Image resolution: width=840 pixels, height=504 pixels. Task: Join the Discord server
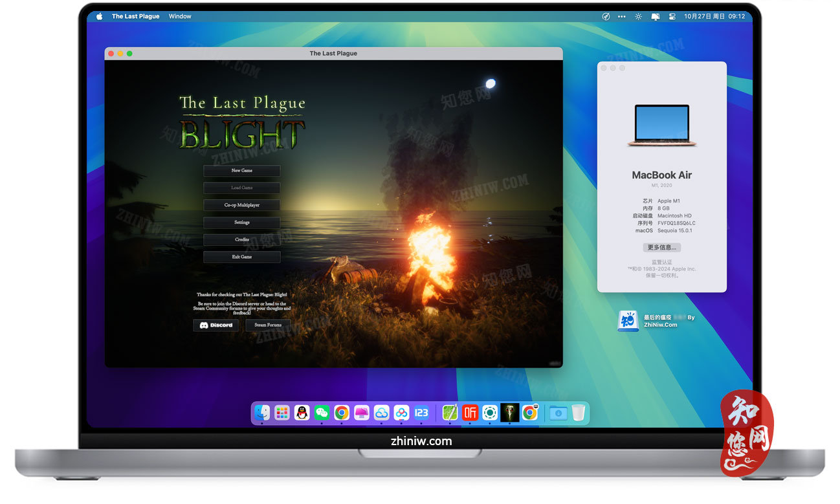(216, 325)
